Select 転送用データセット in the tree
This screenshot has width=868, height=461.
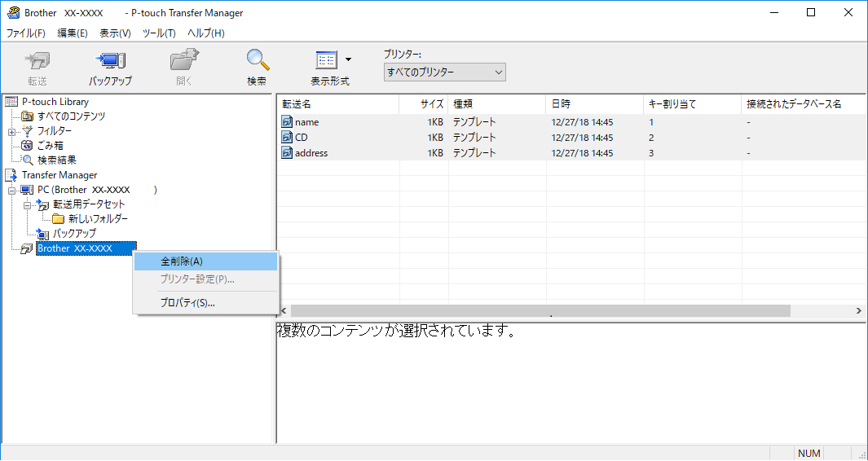(89, 204)
